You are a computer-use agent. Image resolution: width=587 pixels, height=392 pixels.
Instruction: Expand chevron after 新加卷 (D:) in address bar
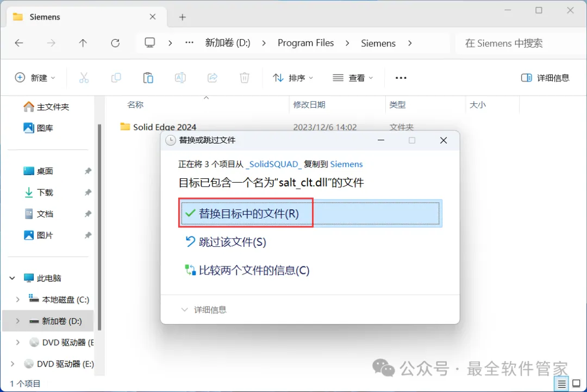pos(264,43)
